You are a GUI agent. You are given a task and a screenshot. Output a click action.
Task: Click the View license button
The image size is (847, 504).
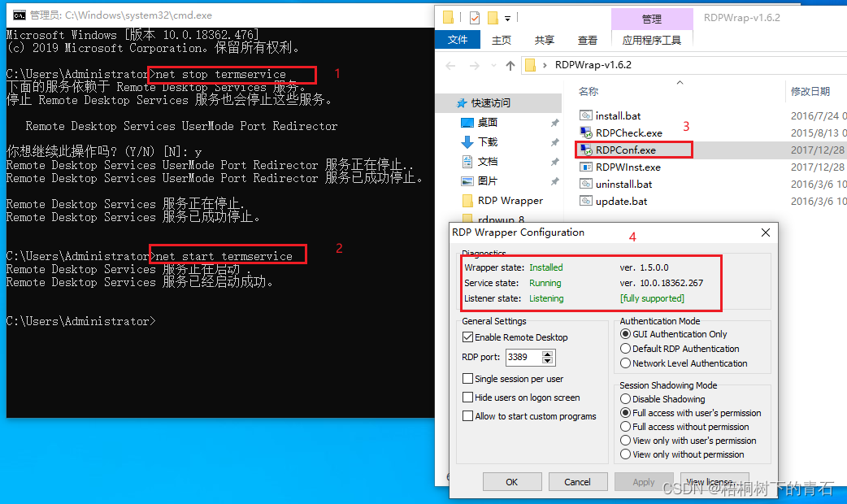[713, 481]
